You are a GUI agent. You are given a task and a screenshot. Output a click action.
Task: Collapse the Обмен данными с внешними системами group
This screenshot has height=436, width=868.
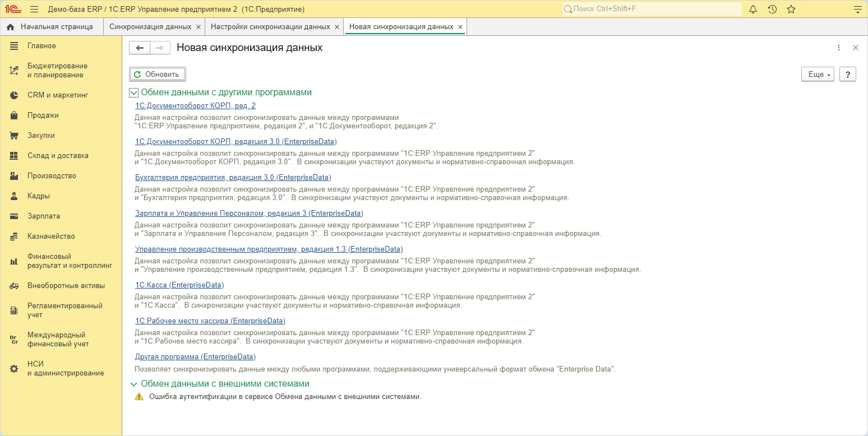click(133, 384)
